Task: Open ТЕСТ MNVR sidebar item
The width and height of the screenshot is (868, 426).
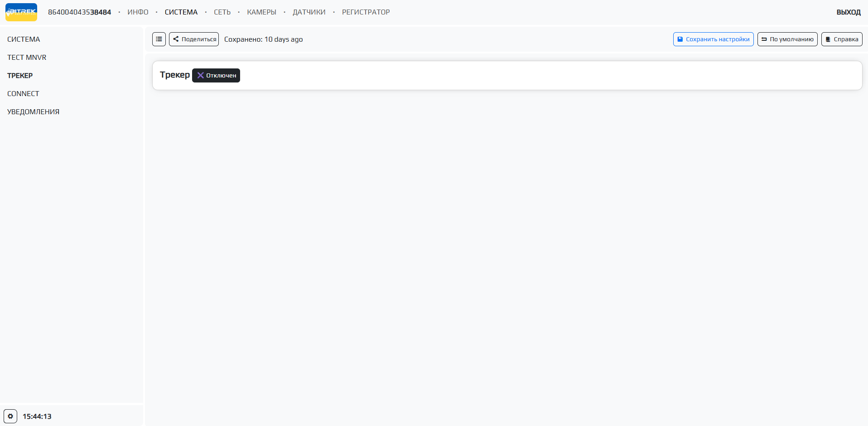Action: pos(27,58)
